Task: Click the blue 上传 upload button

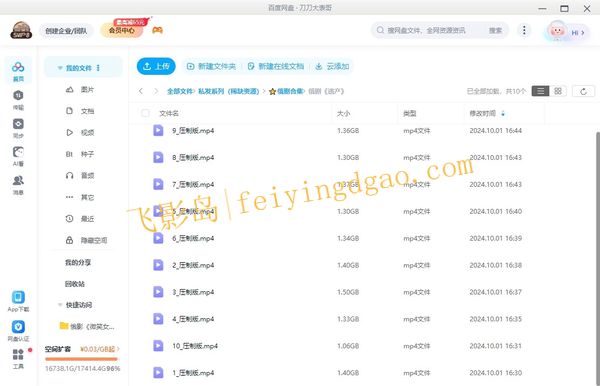Action: pyautogui.click(x=156, y=66)
